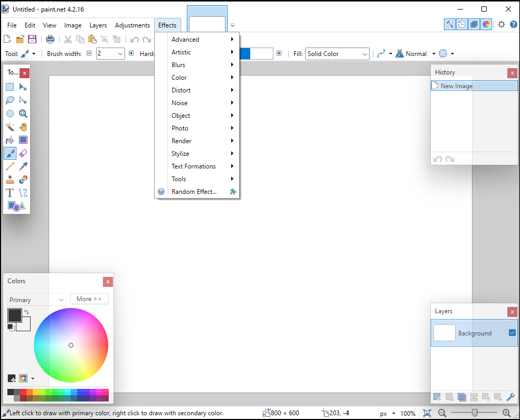
Task: Open the Brush width dropdown
Action: point(120,54)
